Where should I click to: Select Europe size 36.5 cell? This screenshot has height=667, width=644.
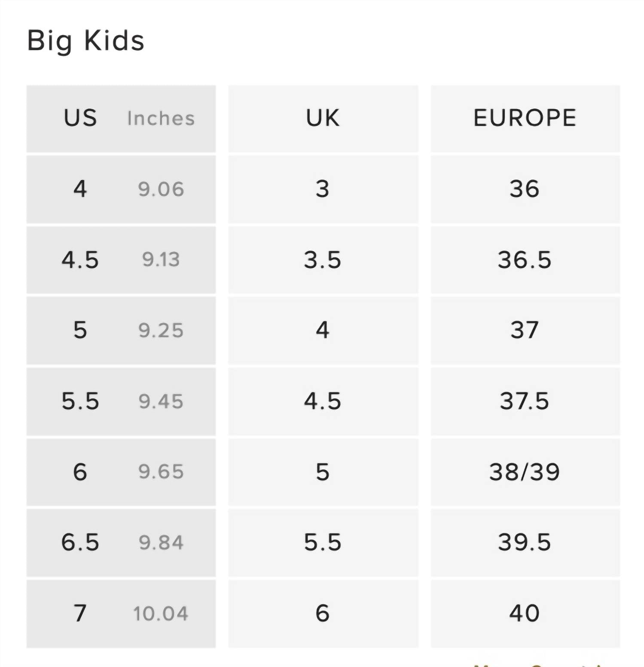[525, 260]
